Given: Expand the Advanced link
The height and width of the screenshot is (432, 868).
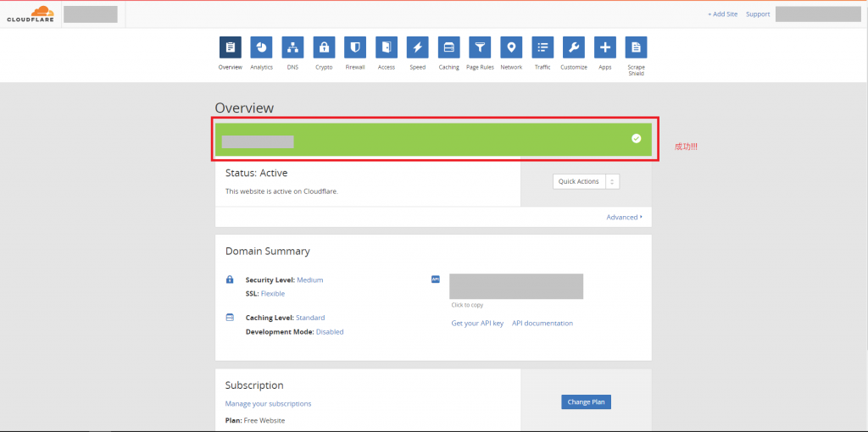Looking at the screenshot, I should [x=625, y=217].
